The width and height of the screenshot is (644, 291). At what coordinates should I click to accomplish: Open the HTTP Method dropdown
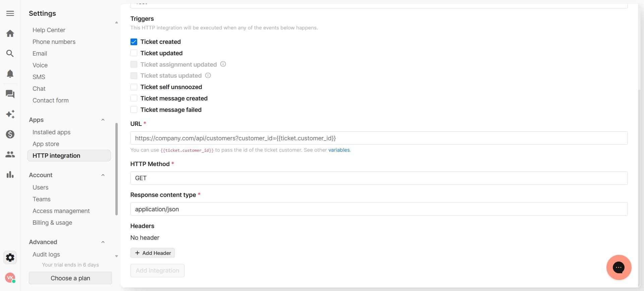point(378,178)
